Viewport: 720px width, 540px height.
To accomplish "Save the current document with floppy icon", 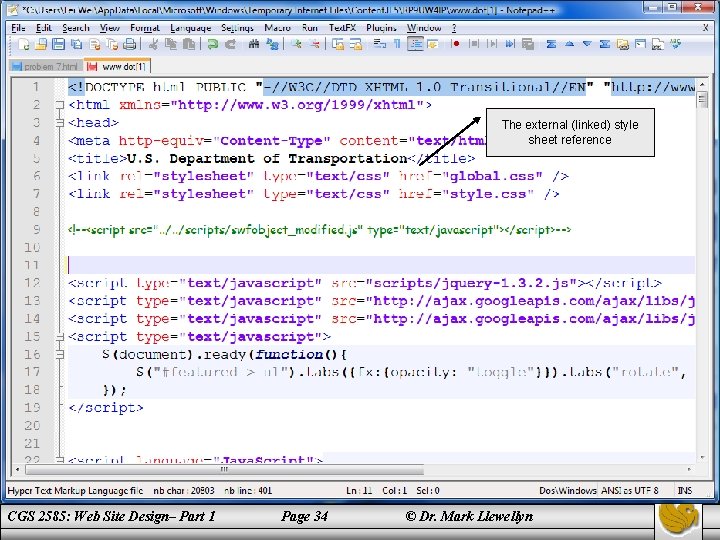I will [58, 45].
